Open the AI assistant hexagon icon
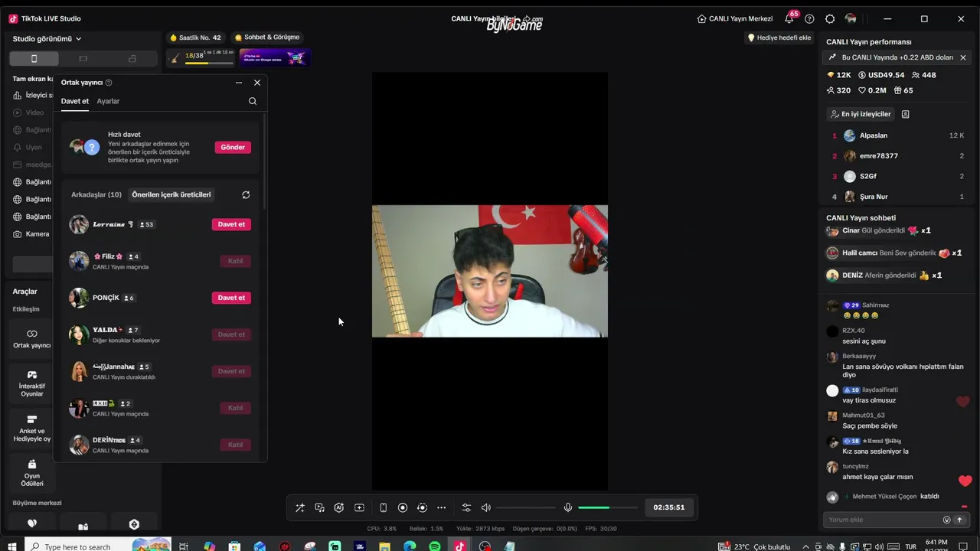This screenshot has width=980, height=551. point(339,507)
